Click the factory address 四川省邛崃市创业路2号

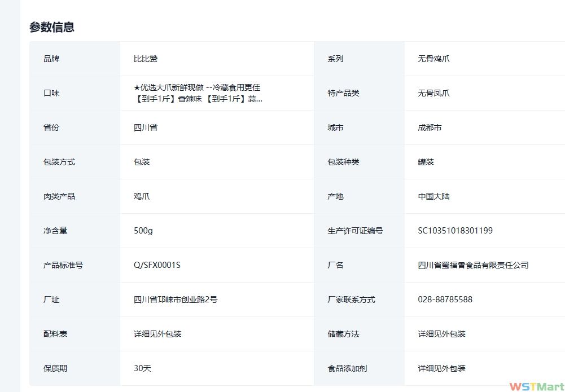(x=176, y=299)
